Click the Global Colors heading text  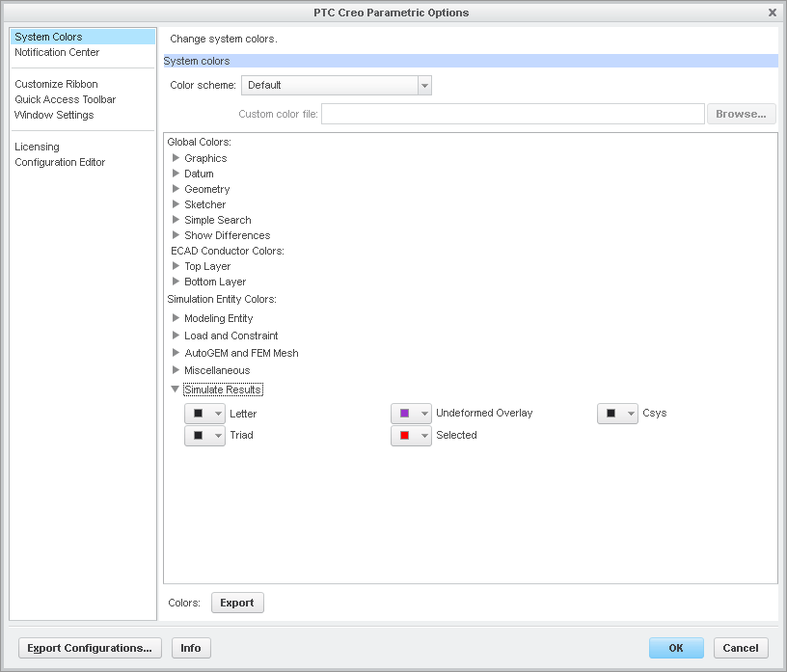click(200, 142)
